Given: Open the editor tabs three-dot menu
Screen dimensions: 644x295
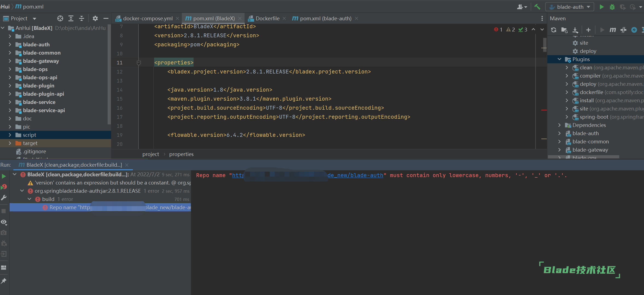Looking at the screenshot, I should (542, 18).
